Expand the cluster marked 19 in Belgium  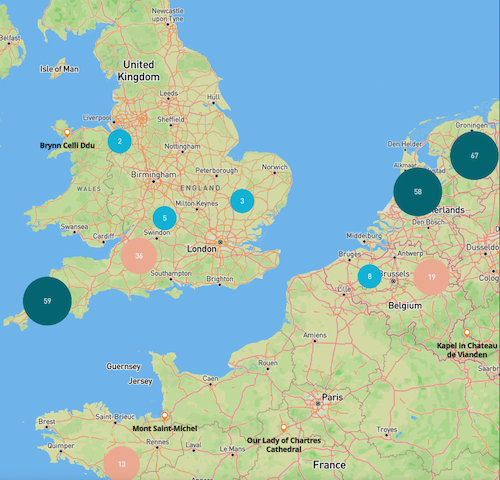coord(432,277)
